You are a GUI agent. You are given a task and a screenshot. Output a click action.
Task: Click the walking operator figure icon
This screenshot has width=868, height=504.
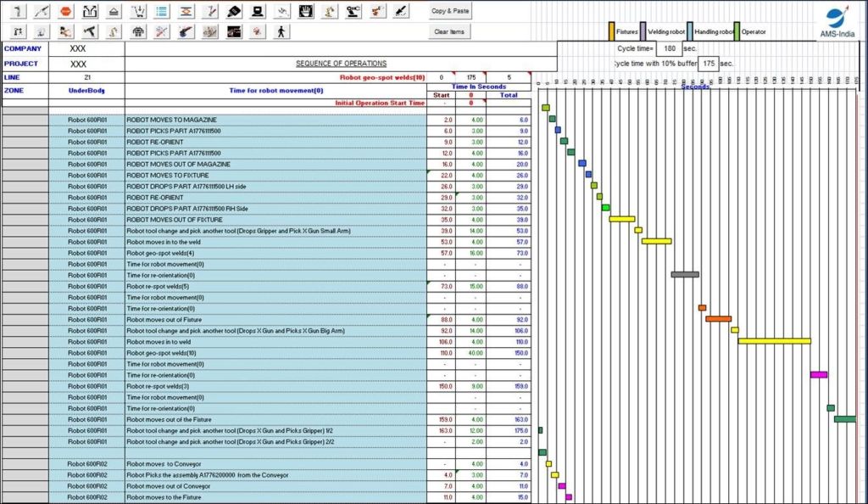click(281, 31)
